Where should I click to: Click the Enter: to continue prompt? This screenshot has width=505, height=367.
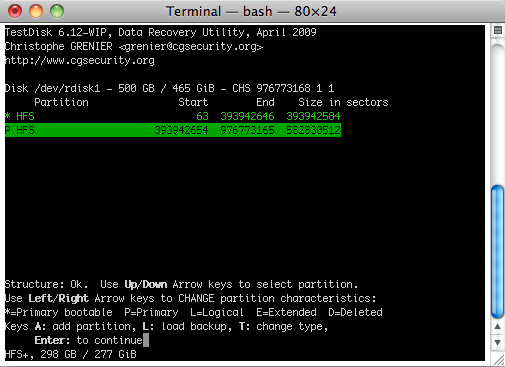pos(89,340)
